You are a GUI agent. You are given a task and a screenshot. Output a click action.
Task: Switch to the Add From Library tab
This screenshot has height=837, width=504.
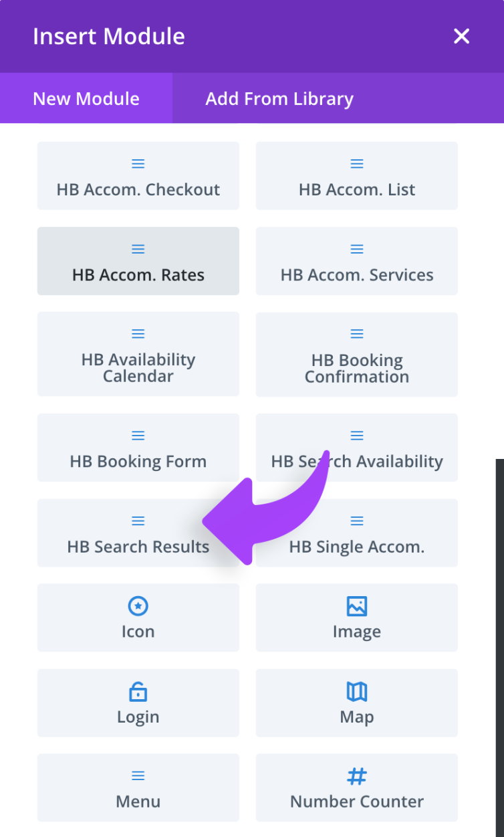tap(279, 98)
